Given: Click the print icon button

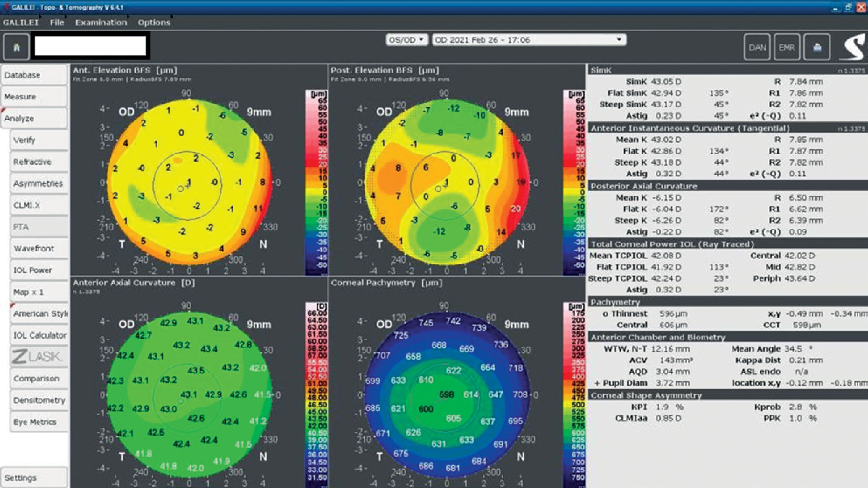Looking at the screenshot, I should 816,47.
